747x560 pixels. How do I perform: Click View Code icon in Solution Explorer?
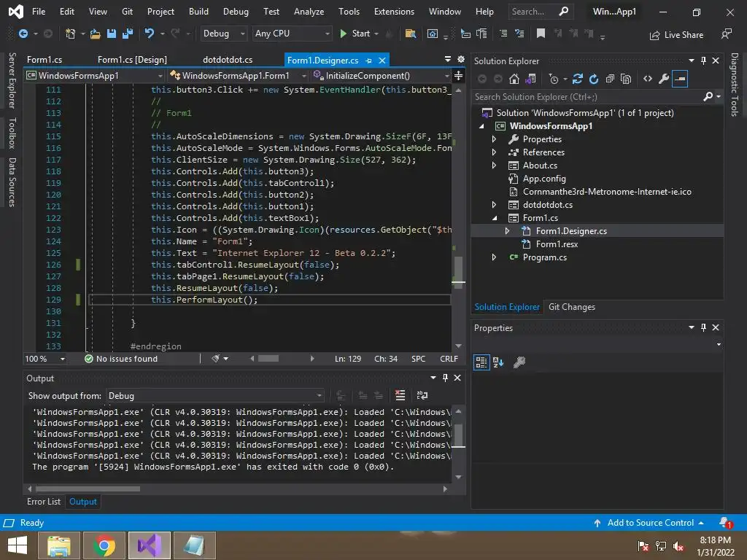click(647, 79)
